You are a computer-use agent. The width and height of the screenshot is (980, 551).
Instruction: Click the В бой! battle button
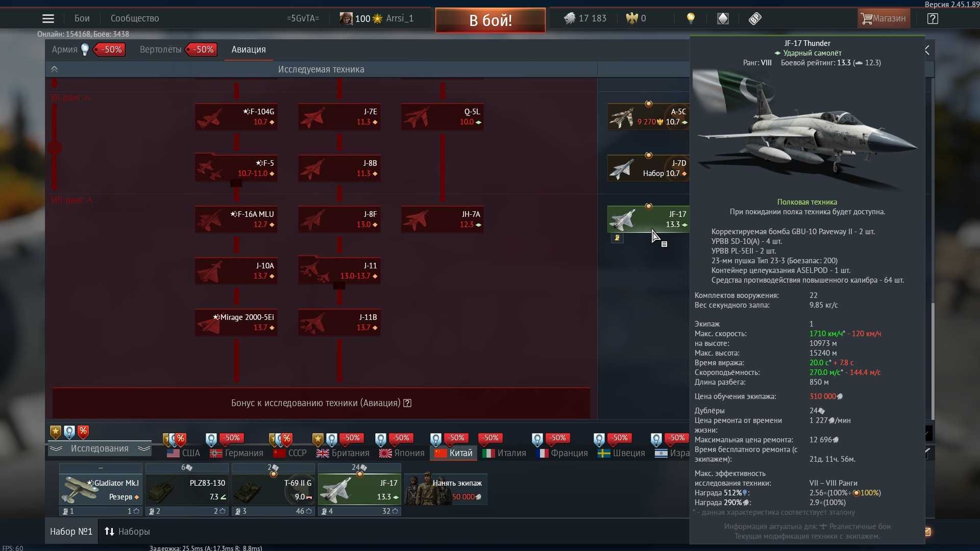[490, 20]
